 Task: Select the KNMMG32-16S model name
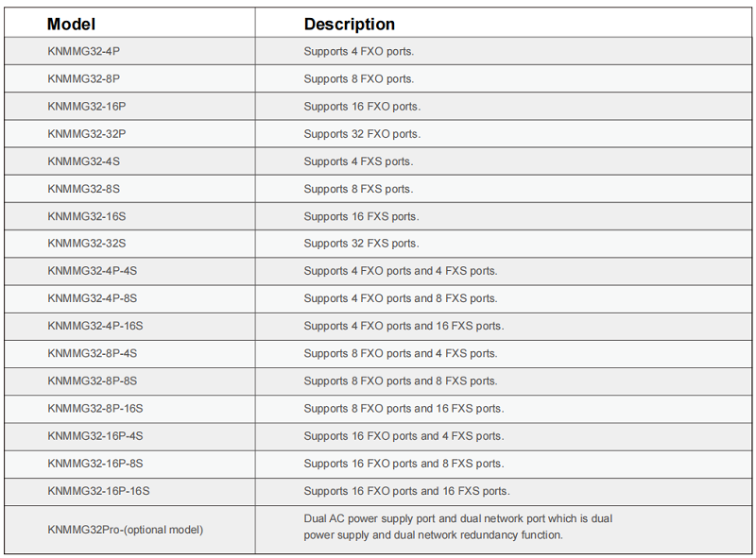(86, 216)
